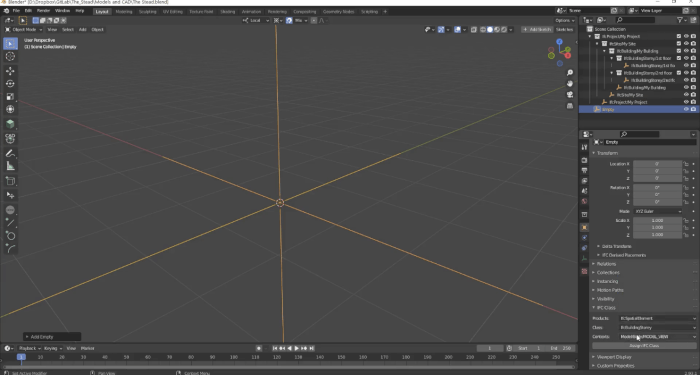
Task: Open the World properties tab
Action: [x=584, y=201]
